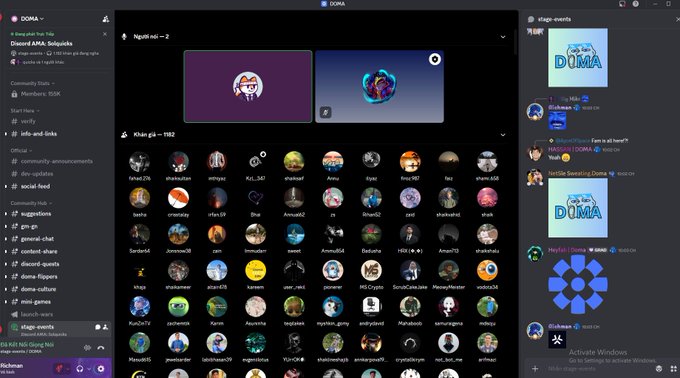Open the mini-games channel
680x378 pixels.
pyautogui.click(x=36, y=302)
